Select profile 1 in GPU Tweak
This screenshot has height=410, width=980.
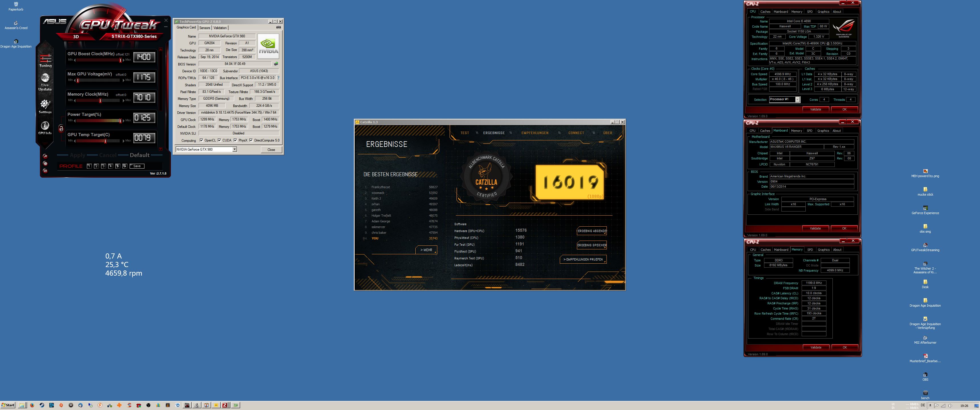tap(89, 166)
